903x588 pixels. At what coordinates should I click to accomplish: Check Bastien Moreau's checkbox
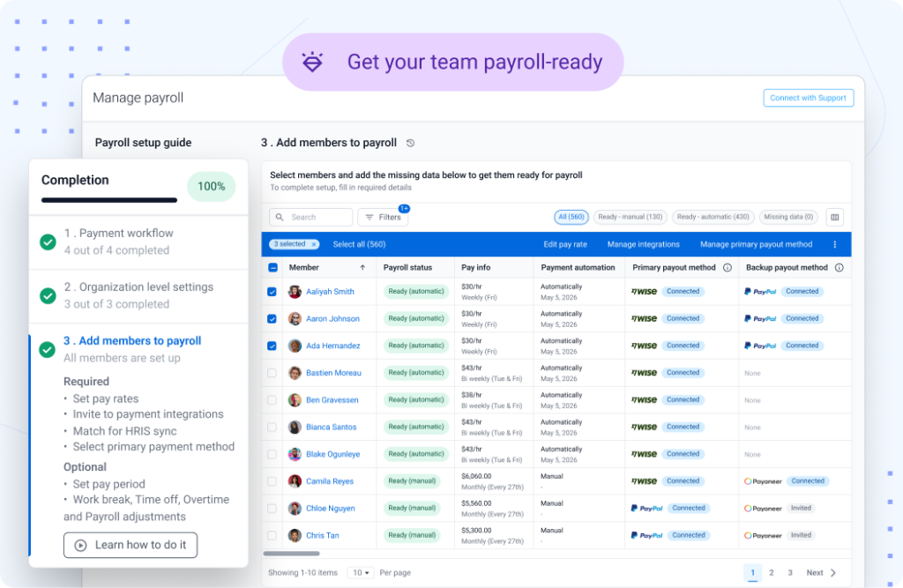click(x=272, y=373)
